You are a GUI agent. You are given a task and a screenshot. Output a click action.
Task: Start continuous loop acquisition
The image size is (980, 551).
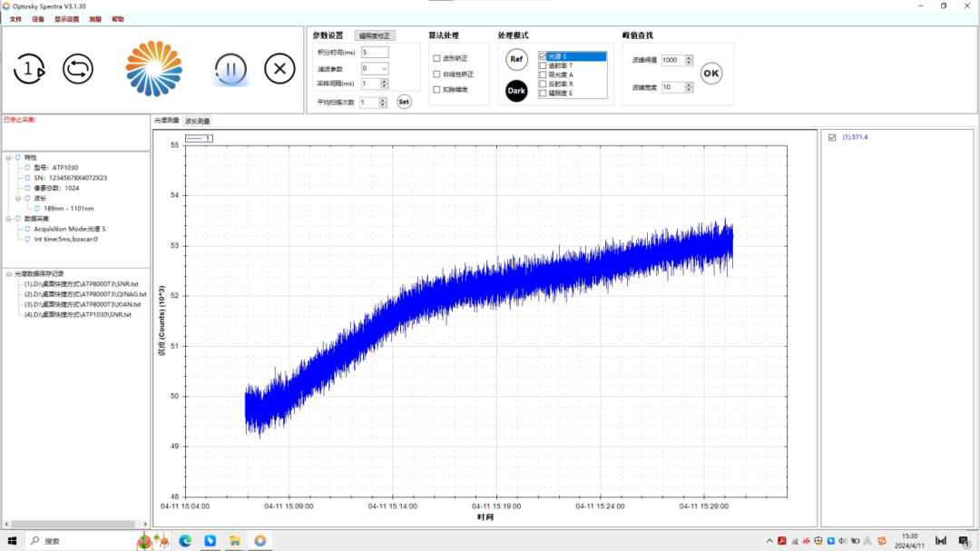pyautogui.click(x=78, y=69)
